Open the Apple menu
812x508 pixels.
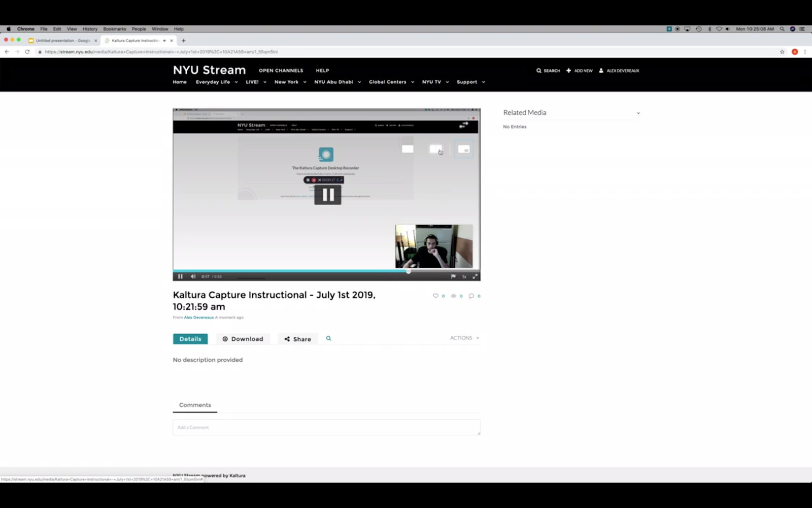(9, 29)
